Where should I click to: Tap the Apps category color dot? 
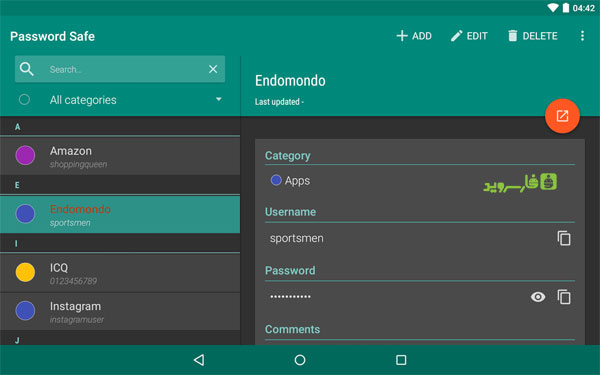[x=276, y=180]
